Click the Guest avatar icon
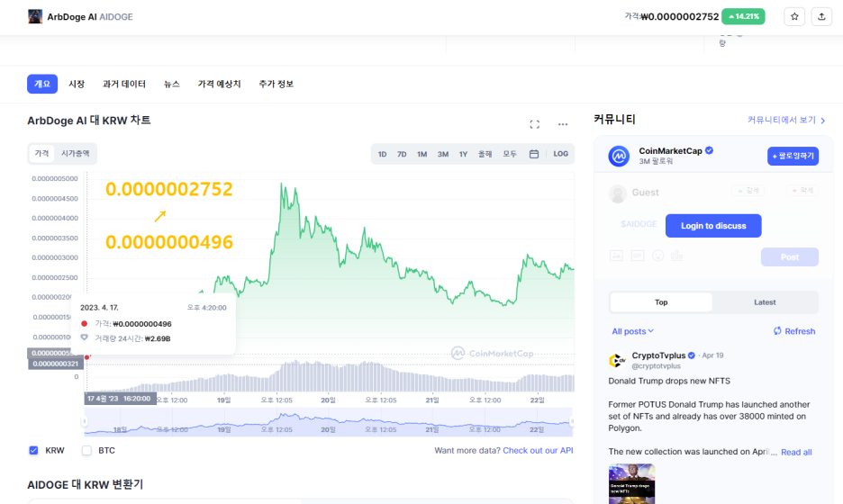Screen dimensions: 843x504 click(618, 193)
